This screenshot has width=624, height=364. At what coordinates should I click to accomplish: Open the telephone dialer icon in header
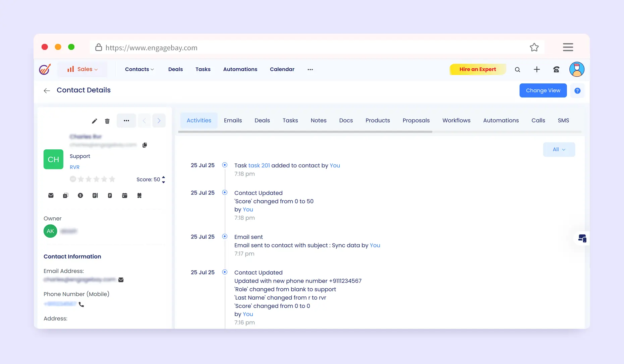pyautogui.click(x=556, y=69)
